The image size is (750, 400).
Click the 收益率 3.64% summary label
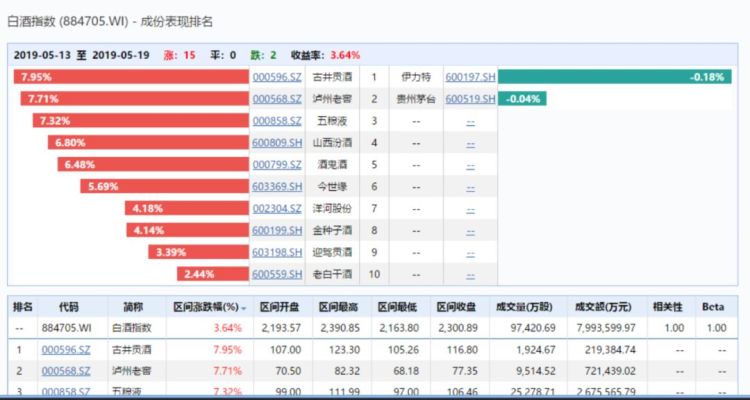click(x=325, y=55)
